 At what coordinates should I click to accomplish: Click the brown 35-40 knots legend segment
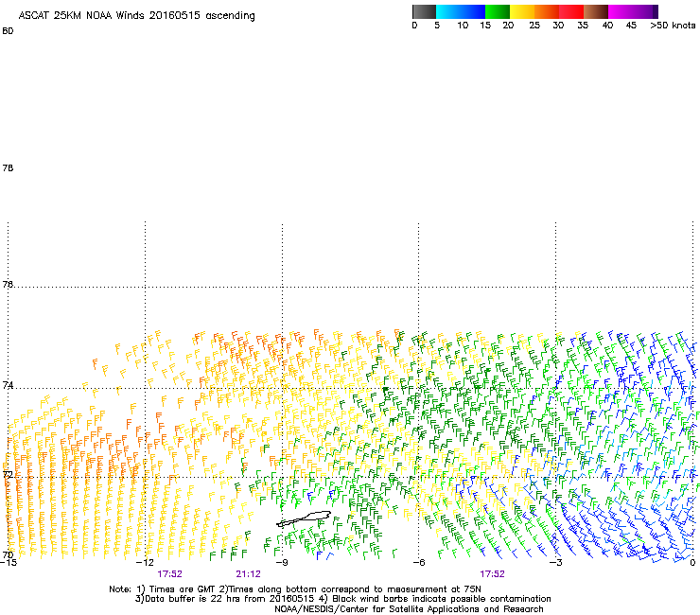coord(596,11)
